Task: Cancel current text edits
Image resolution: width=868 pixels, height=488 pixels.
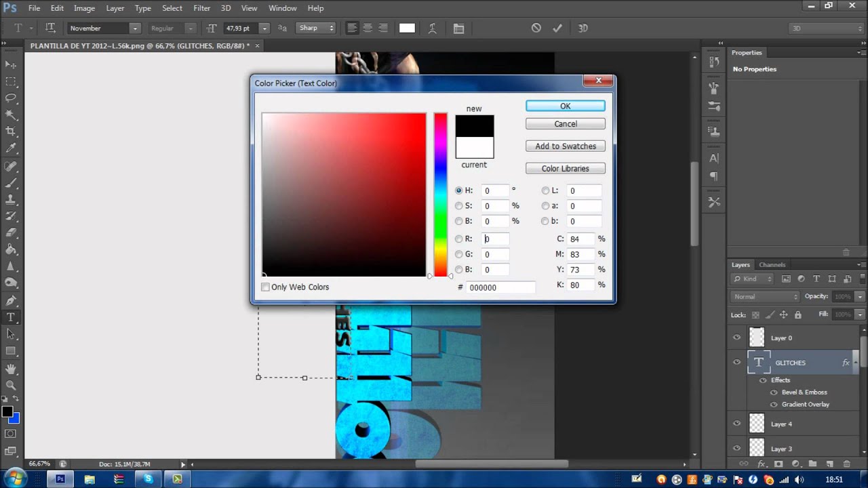Action: (536, 28)
